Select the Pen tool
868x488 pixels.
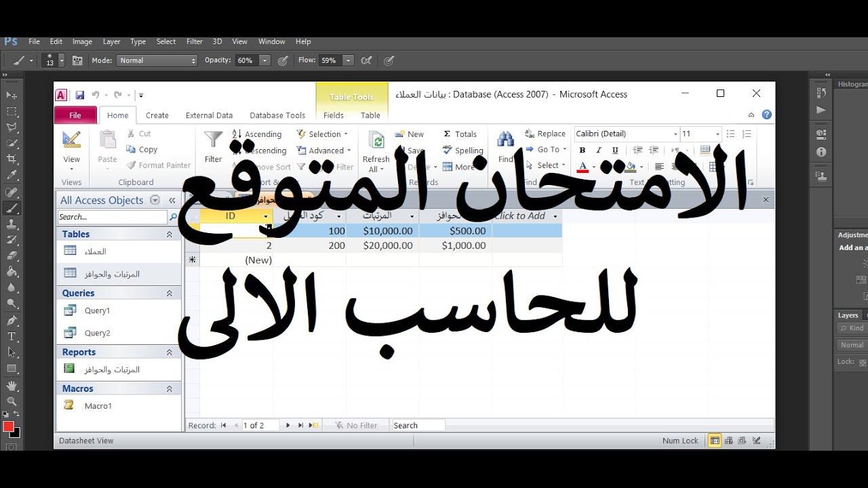tap(12, 321)
